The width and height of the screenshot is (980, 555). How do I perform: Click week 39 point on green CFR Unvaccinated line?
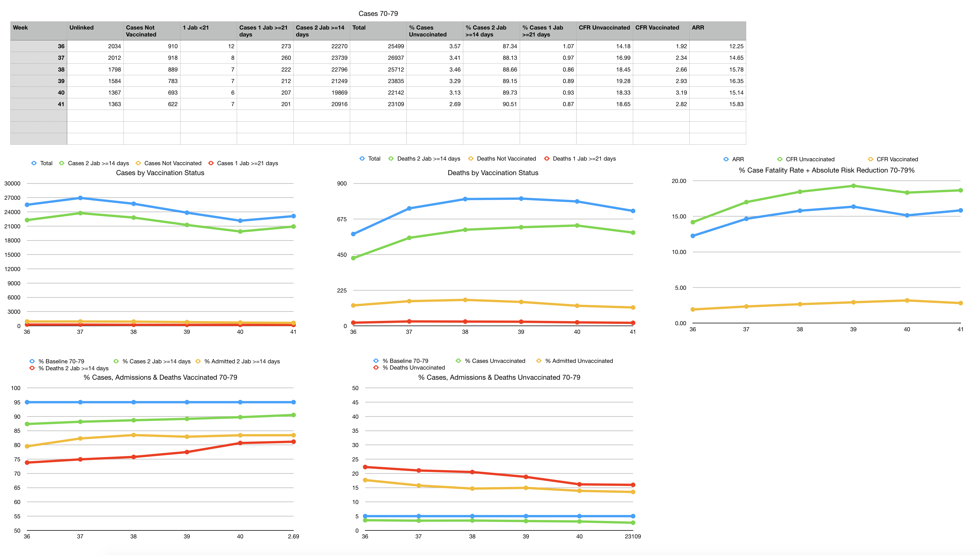point(853,186)
